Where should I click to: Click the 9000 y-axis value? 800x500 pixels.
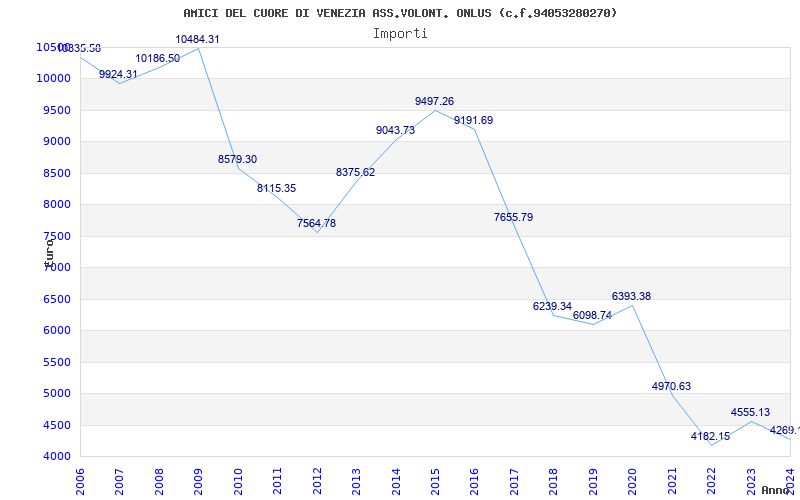pos(57,141)
